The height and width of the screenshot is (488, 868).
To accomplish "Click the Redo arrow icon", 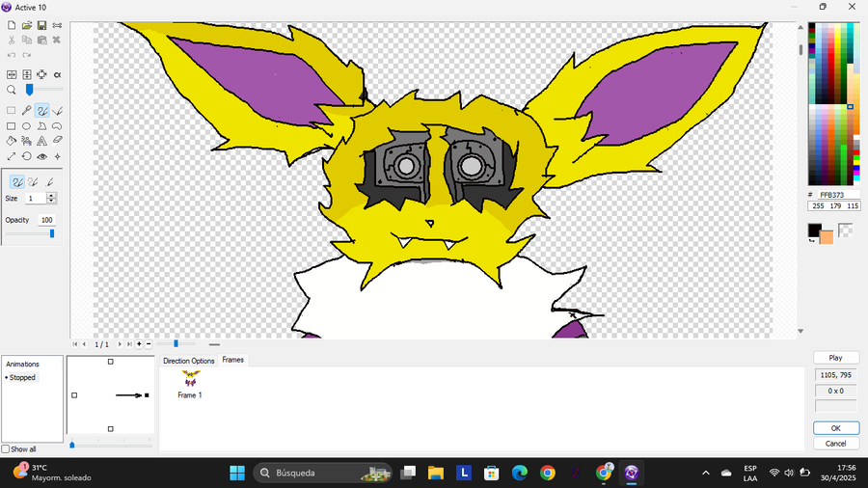I will coord(27,55).
